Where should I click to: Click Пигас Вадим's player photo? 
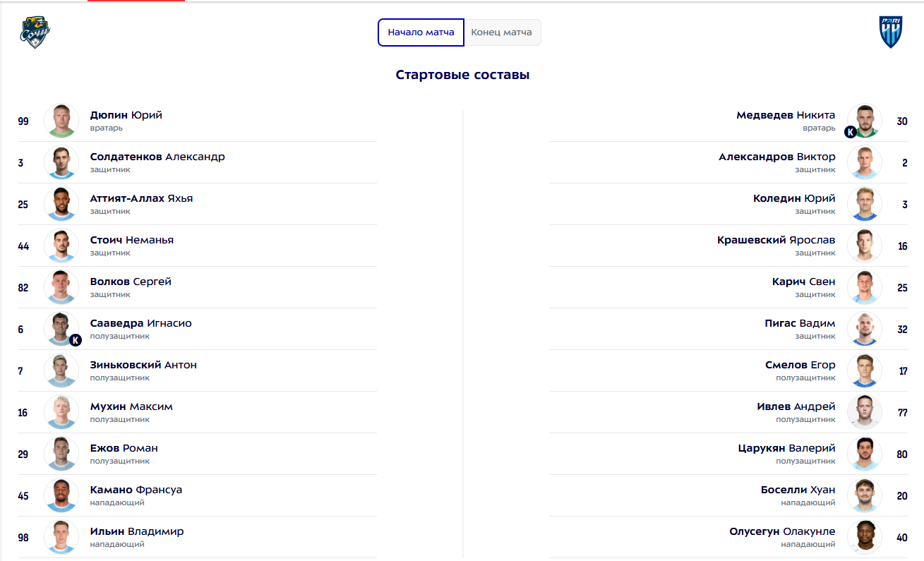coord(865,329)
